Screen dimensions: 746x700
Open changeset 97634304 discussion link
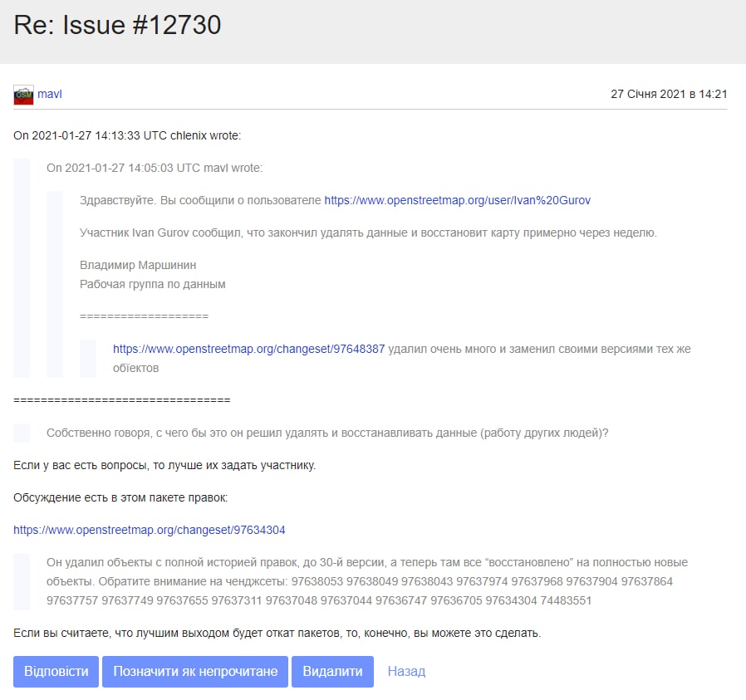pyautogui.click(x=150, y=530)
